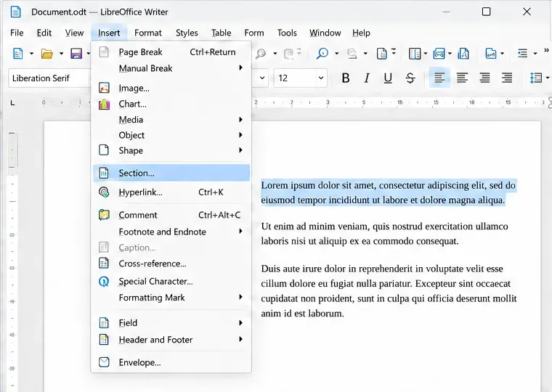552x392 pixels.
Task: Click in the paragraph starting 'Ut enim ad minim'
Action: (x=384, y=234)
